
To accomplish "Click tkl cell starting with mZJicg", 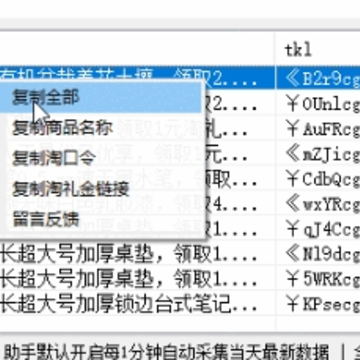I will [x=318, y=155].
